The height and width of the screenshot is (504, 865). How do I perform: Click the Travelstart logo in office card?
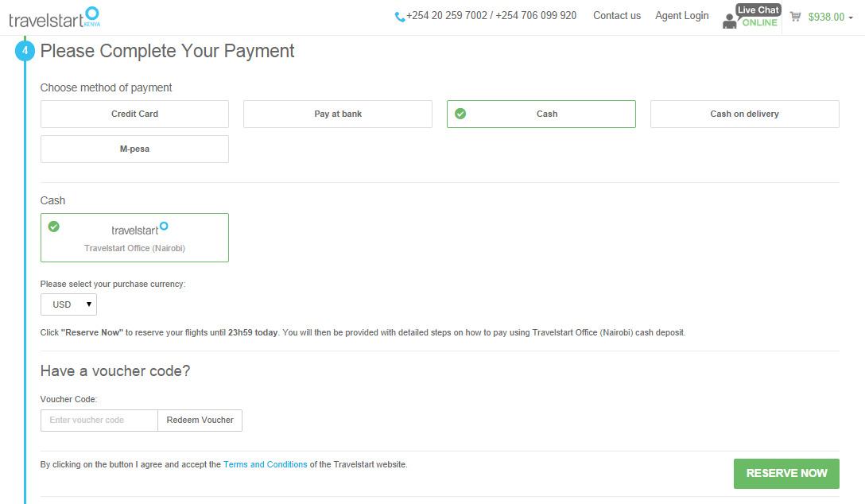coord(140,229)
